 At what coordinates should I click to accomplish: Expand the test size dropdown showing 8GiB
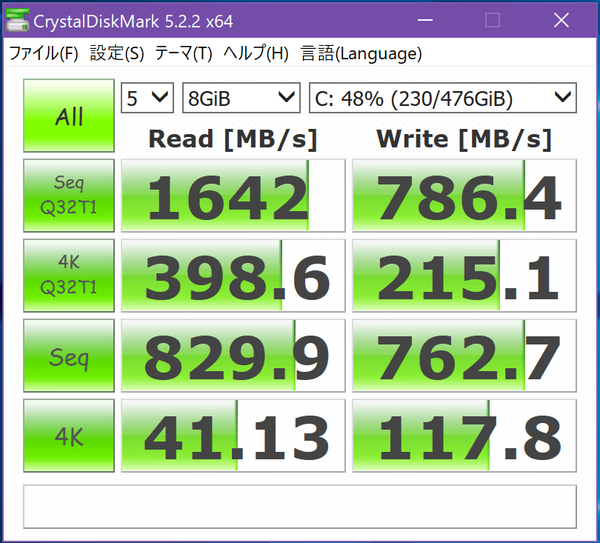[x=241, y=98]
